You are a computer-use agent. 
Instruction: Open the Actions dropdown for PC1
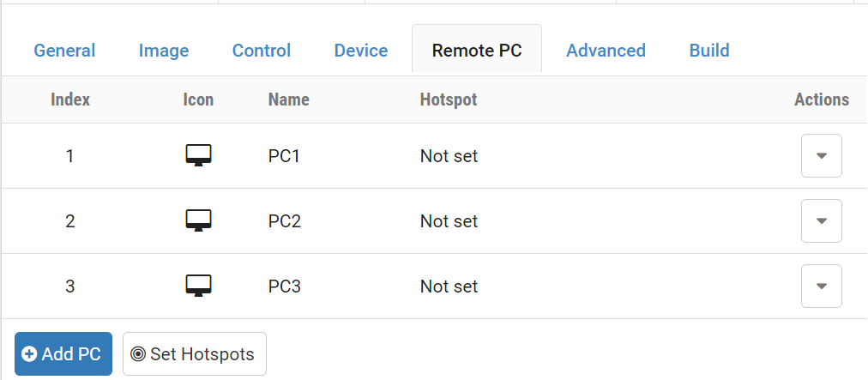click(821, 156)
